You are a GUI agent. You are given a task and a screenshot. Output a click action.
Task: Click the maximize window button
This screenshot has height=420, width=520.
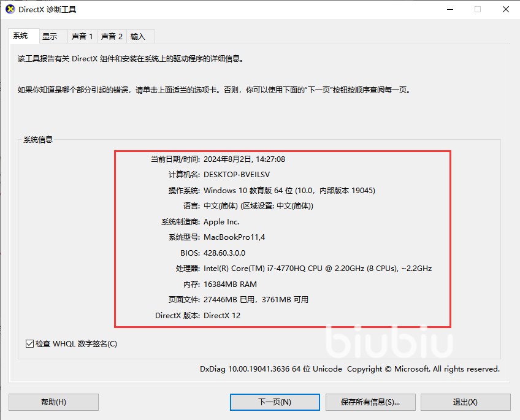(x=478, y=9)
